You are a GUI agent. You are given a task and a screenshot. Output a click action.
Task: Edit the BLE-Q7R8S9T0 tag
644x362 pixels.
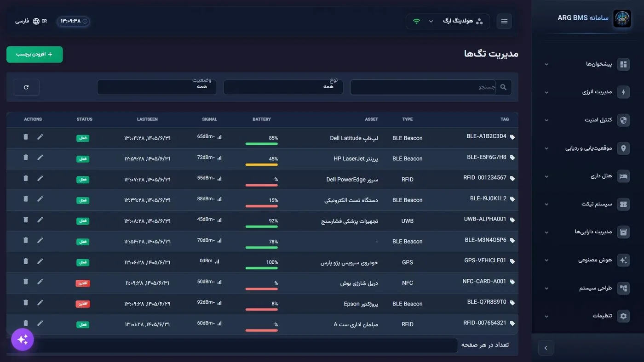tap(40, 302)
